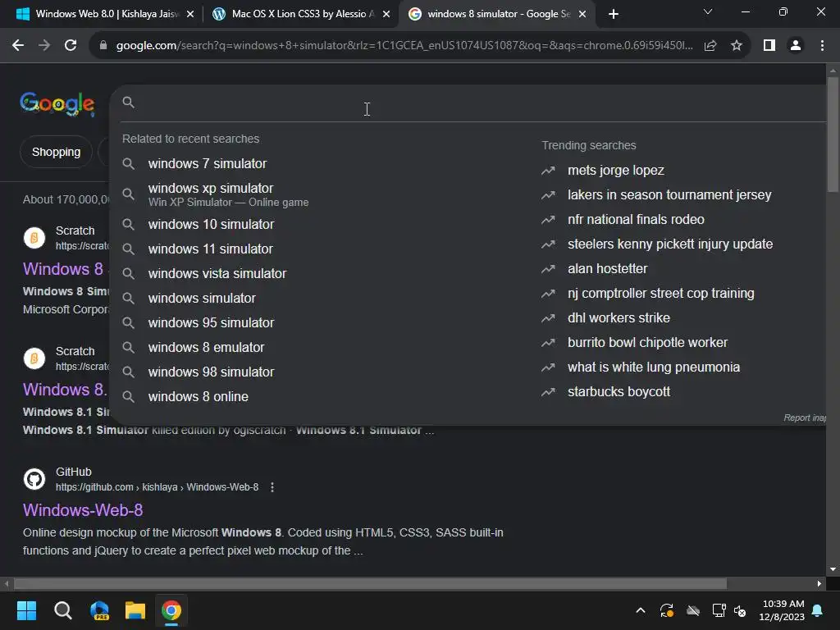The width and height of the screenshot is (840, 630).
Task: Click trending lakers in season tournament jersey
Action: click(669, 195)
